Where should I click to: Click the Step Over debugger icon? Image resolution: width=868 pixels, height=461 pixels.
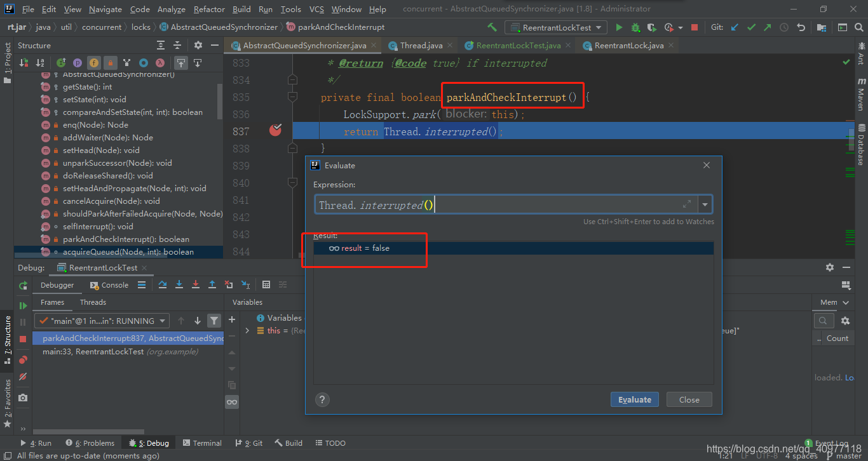pos(163,285)
